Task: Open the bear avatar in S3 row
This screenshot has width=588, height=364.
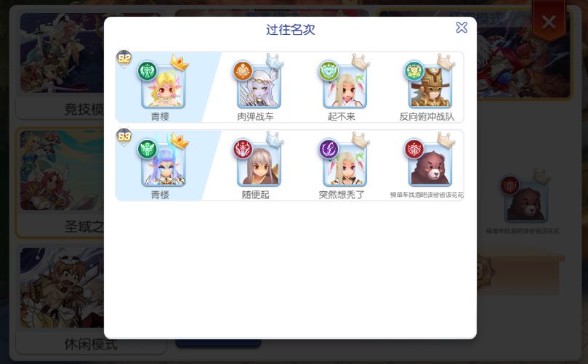Action: pyautogui.click(x=430, y=165)
